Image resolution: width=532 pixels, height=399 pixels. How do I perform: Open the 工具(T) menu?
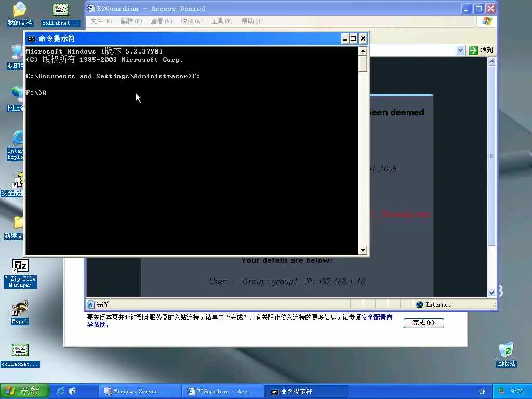[222, 21]
